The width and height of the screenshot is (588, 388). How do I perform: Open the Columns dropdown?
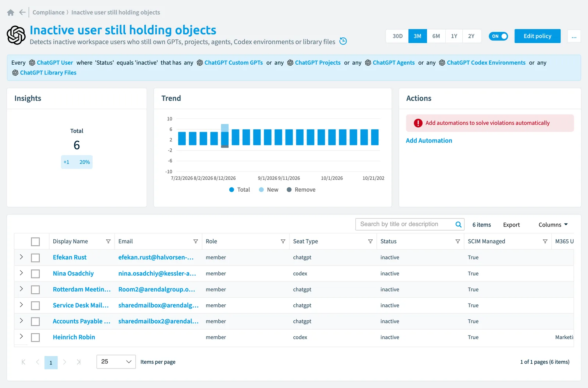tap(553, 225)
